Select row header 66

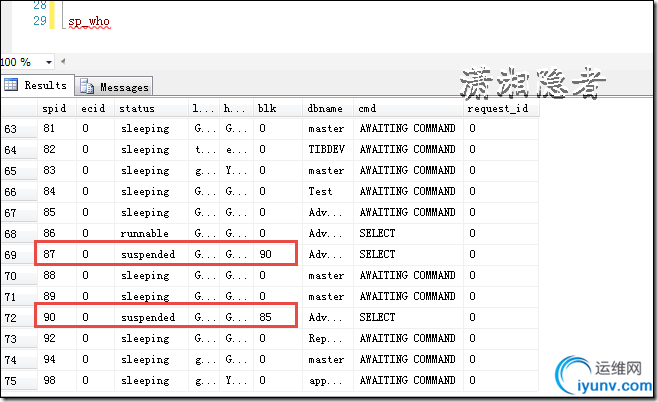pos(19,192)
